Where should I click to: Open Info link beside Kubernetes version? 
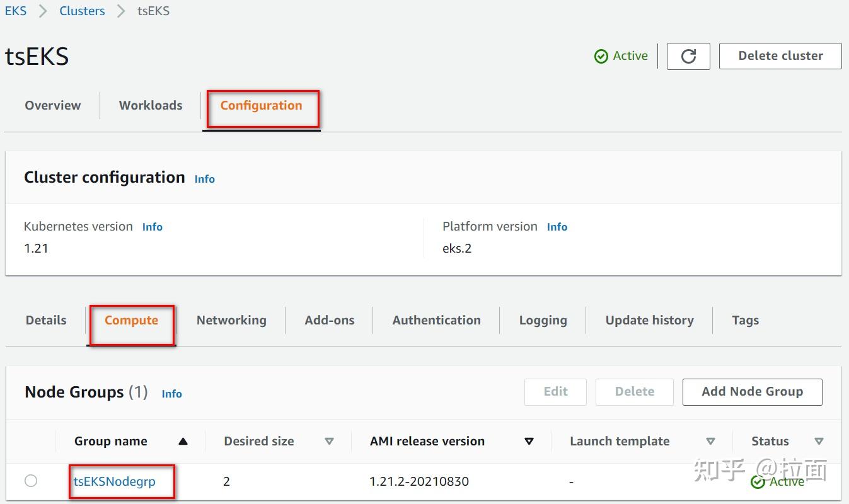(x=153, y=227)
